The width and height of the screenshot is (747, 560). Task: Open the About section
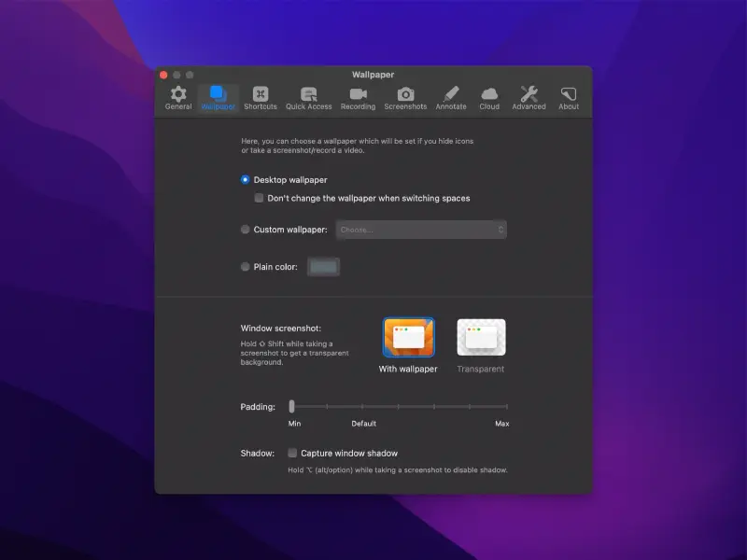[568, 96]
